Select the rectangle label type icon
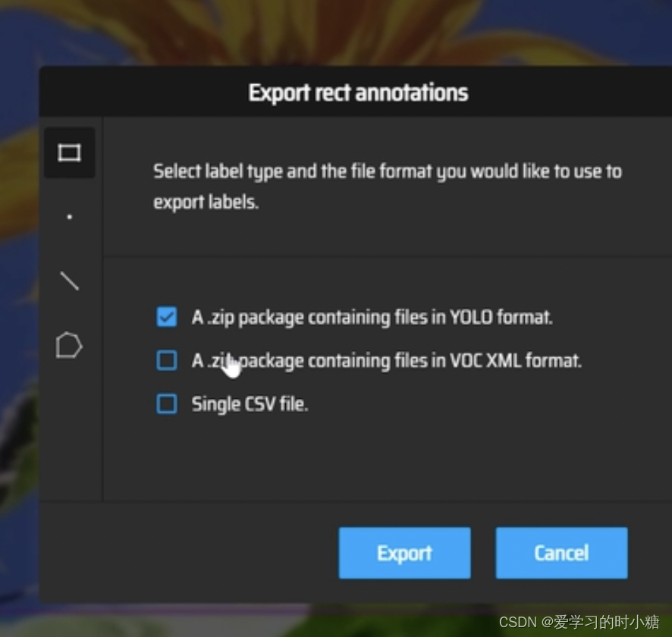This screenshot has height=637, width=672. click(x=70, y=152)
